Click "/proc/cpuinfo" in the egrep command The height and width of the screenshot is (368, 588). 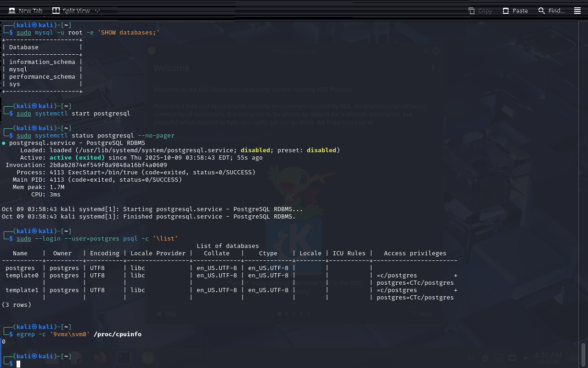click(117, 334)
